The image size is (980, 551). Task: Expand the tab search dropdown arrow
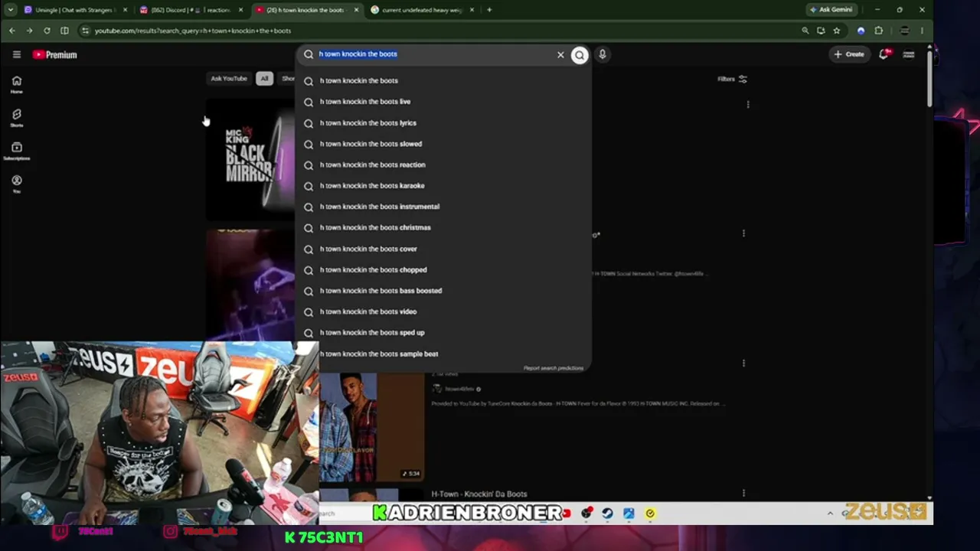point(10,10)
